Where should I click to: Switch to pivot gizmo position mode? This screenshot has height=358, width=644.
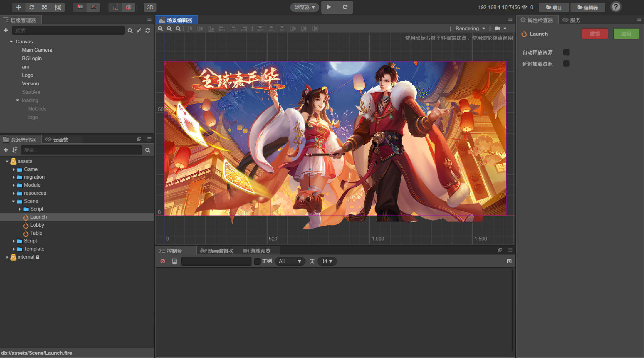80,7
